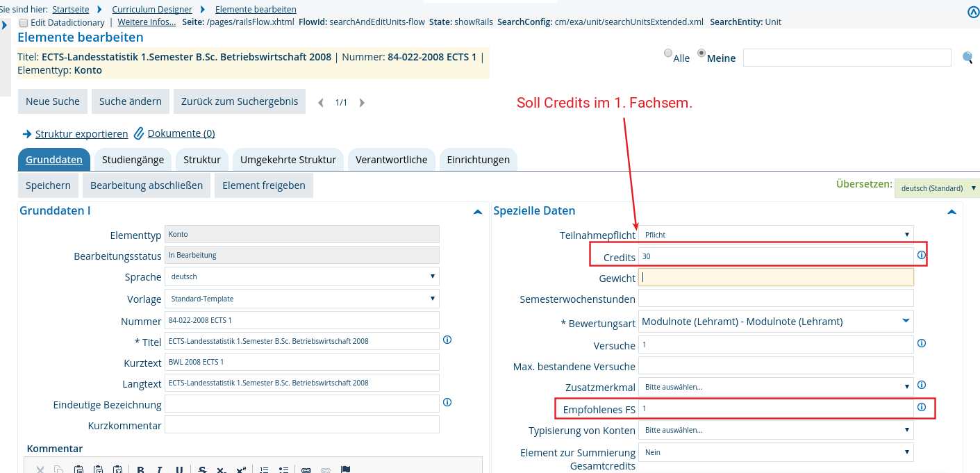Open the Dokumente (0) link
Screen dimensions: 980x473
tap(181, 133)
